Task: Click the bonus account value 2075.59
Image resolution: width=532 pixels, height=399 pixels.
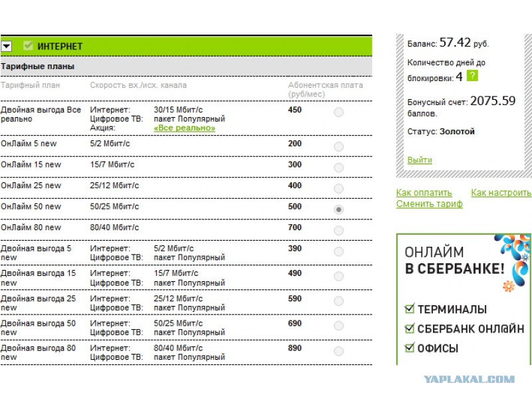Action: point(493,101)
